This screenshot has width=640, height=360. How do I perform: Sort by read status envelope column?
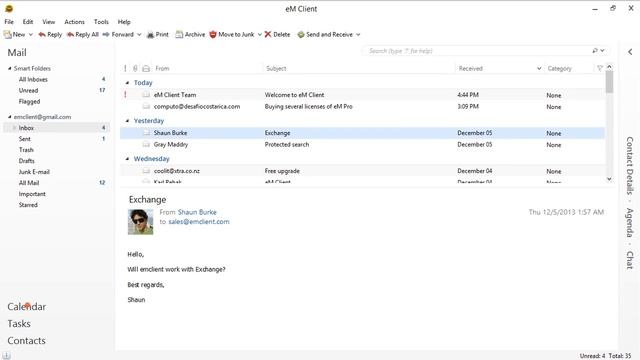pos(146,69)
